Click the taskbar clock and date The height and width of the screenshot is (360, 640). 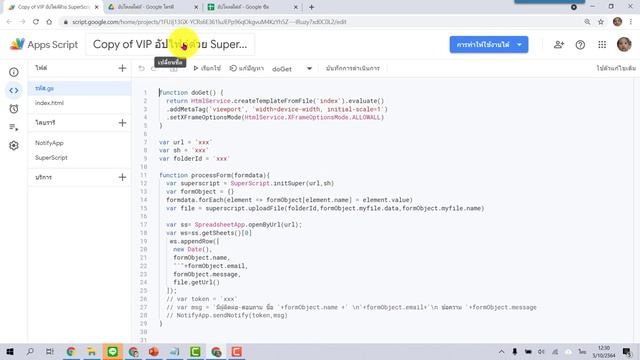coord(604,351)
